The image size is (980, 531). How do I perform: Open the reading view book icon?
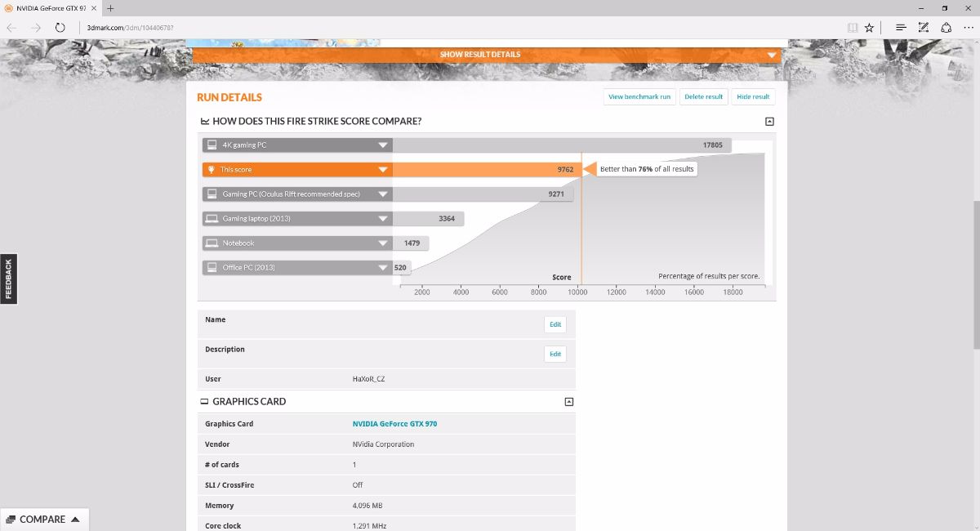point(853,28)
